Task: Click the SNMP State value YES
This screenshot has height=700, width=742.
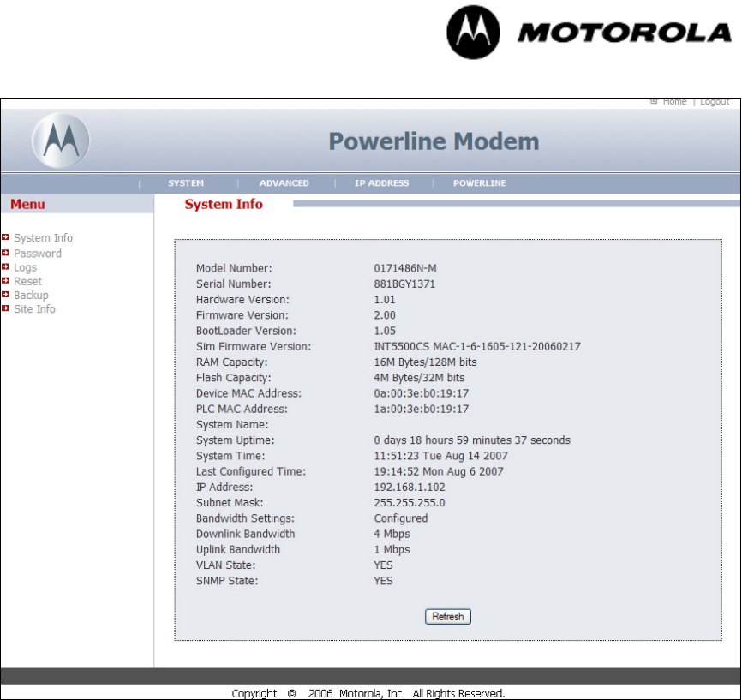Action: [x=383, y=581]
